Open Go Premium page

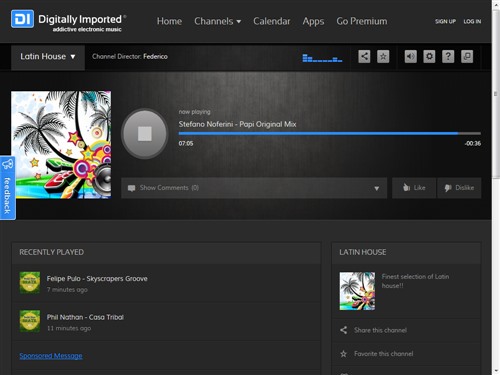[x=362, y=21]
